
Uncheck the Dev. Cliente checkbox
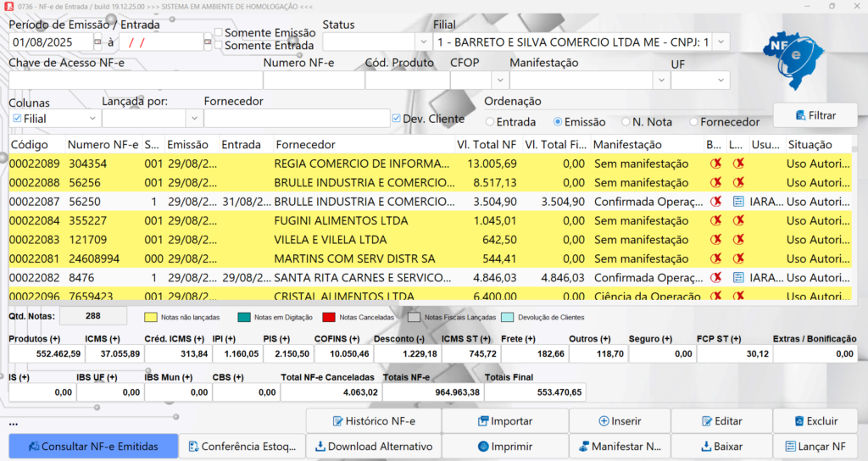397,119
